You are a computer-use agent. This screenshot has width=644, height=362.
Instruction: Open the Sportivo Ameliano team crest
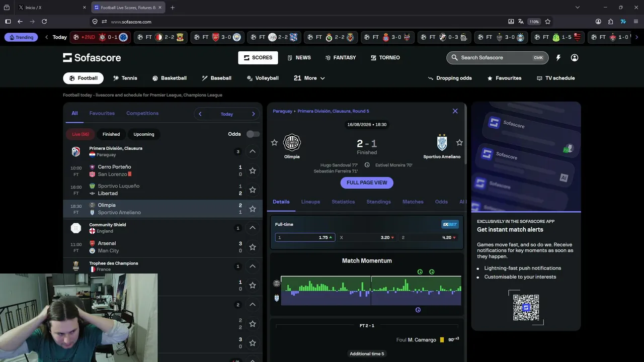point(442,143)
